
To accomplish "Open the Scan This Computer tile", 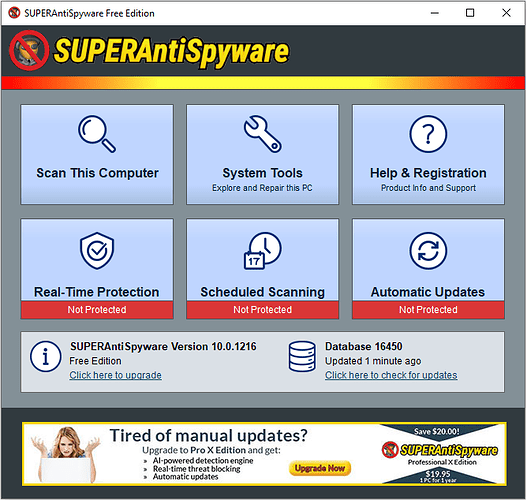I will (x=97, y=154).
